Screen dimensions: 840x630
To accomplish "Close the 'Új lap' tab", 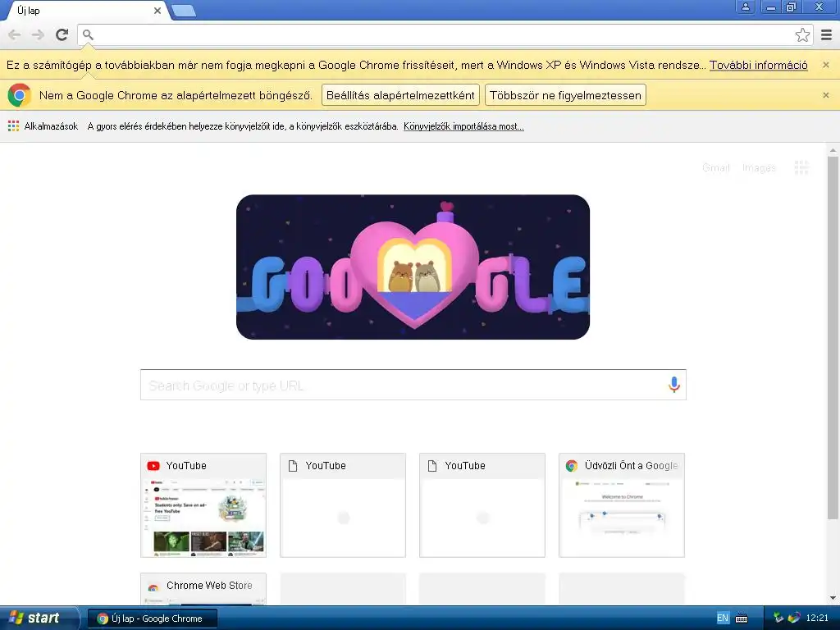I will tap(157, 11).
